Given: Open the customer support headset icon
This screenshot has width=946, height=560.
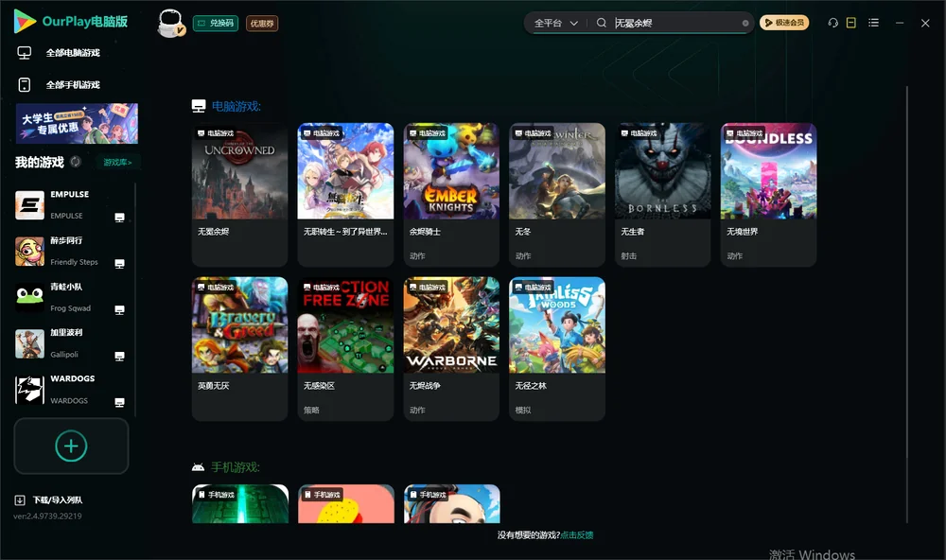Looking at the screenshot, I should tap(833, 23).
